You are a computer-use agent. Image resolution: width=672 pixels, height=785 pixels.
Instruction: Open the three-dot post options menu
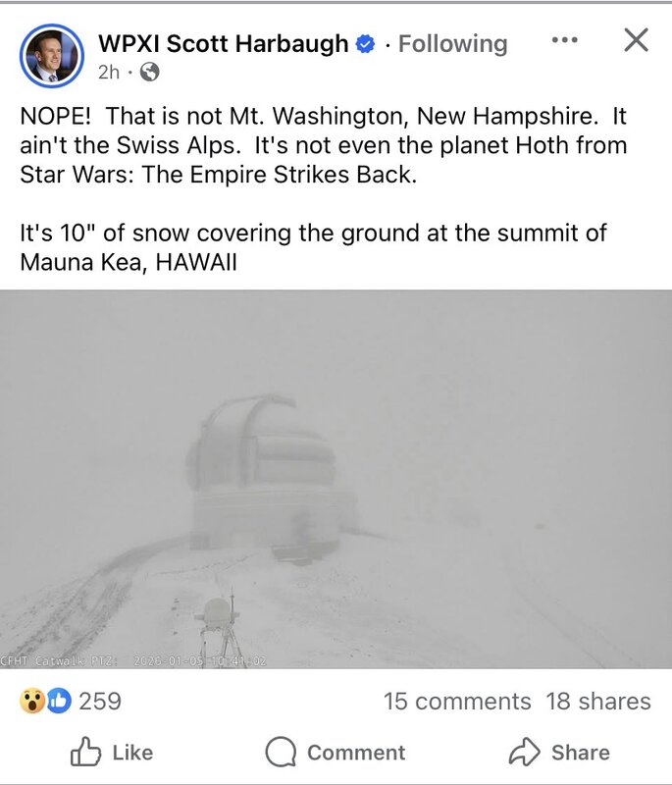[564, 40]
